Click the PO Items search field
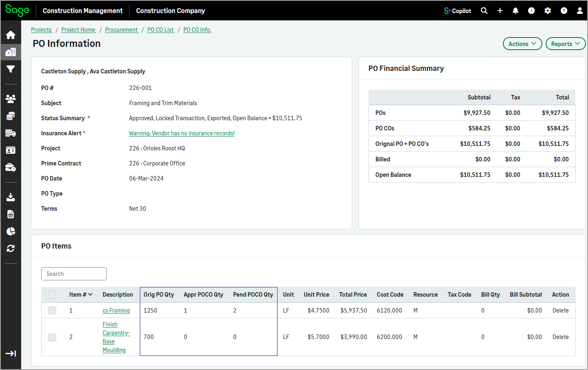 74,274
